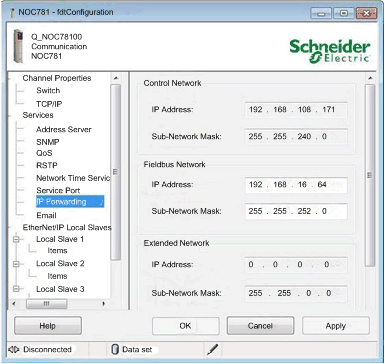Screen dimensions: 385x364
Task: Click the Disconnected status icon
Action: click(13, 349)
